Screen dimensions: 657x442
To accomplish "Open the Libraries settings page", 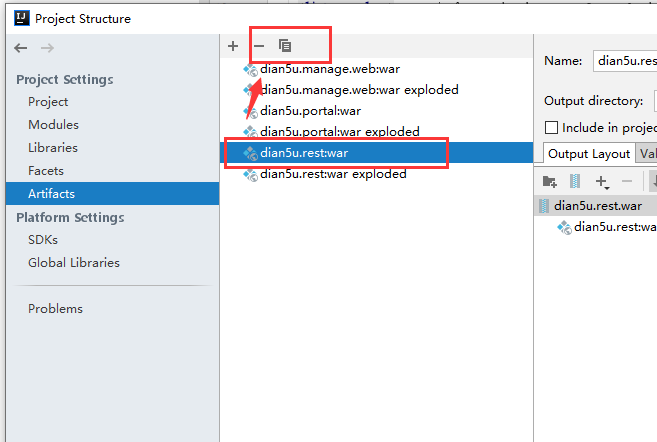I will click(53, 147).
